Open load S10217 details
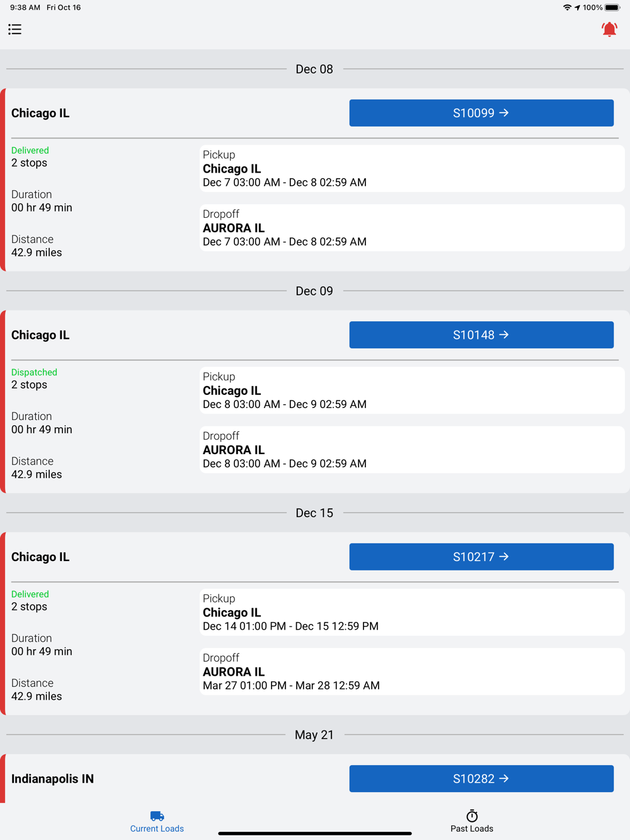This screenshot has height=840, width=630. (x=481, y=557)
